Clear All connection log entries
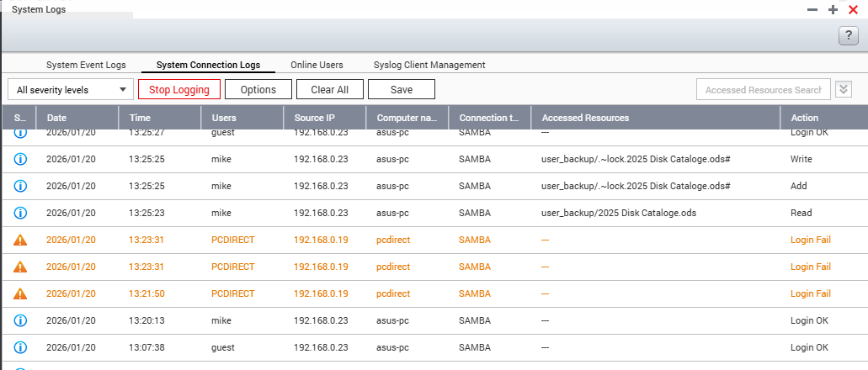This screenshot has width=868, height=370. (x=329, y=90)
